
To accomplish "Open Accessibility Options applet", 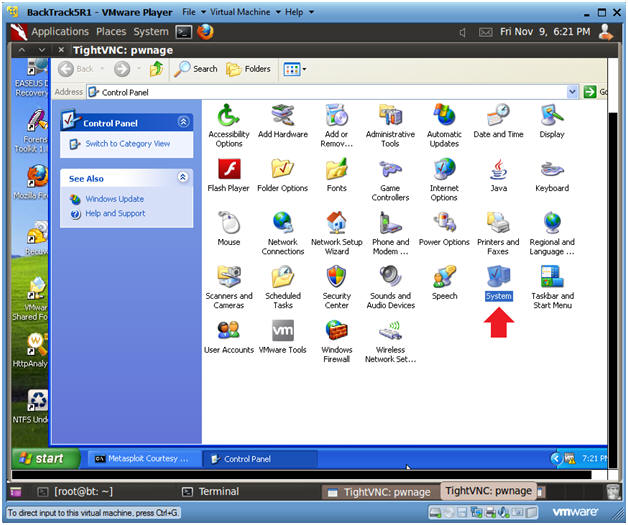I will tap(229, 125).
